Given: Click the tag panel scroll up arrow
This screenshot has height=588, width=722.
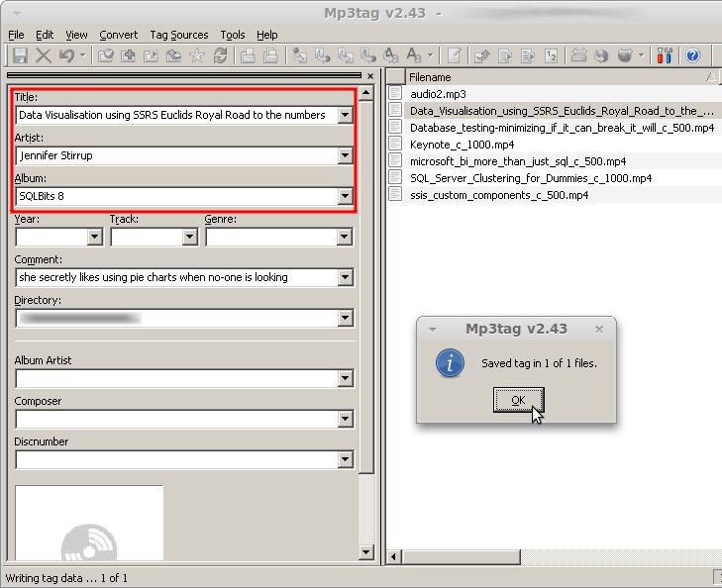Looking at the screenshot, I should (366, 93).
